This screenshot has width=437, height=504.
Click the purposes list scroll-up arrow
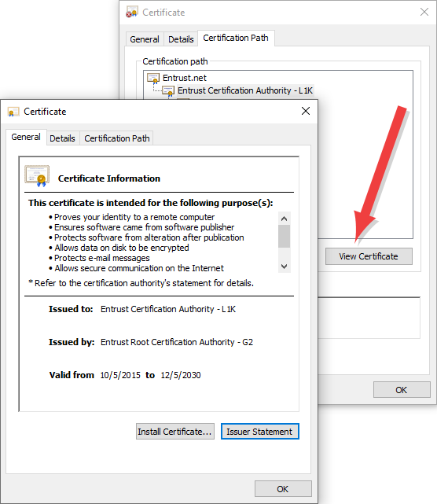[x=284, y=219]
